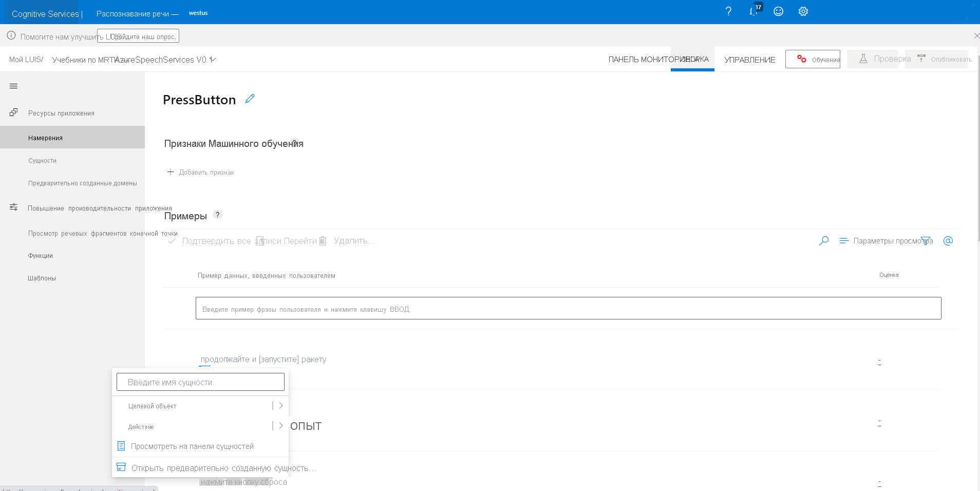
Task: Click Добавить признак to add a feature
Action: (x=200, y=172)
